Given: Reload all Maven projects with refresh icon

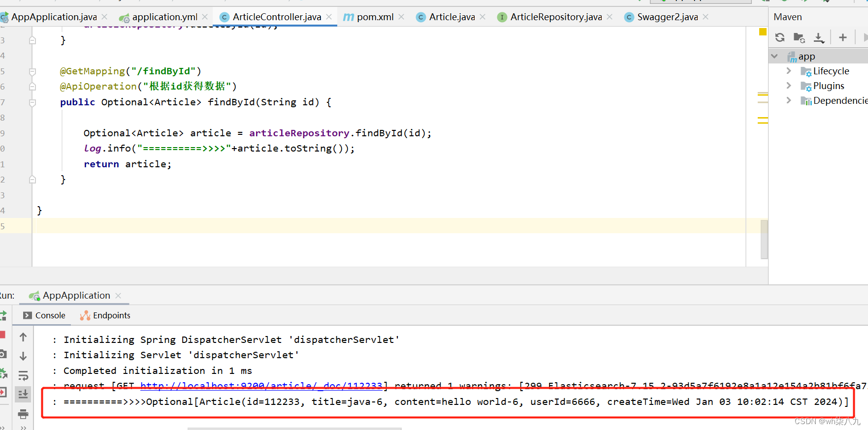Looking at the screenshot, I should point(780,37).
